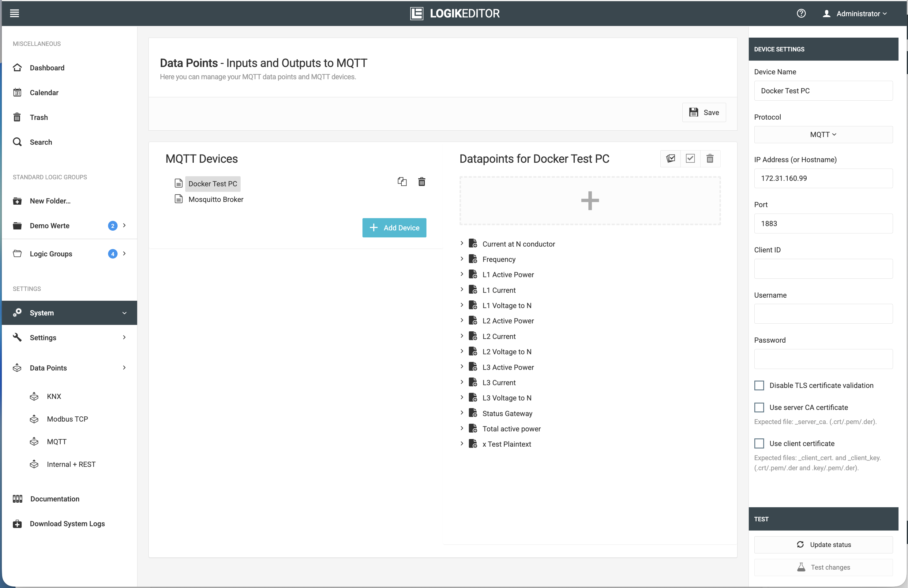908x588 pixels.
Task: Click the Update status button
Action: [x=823, y=545]
